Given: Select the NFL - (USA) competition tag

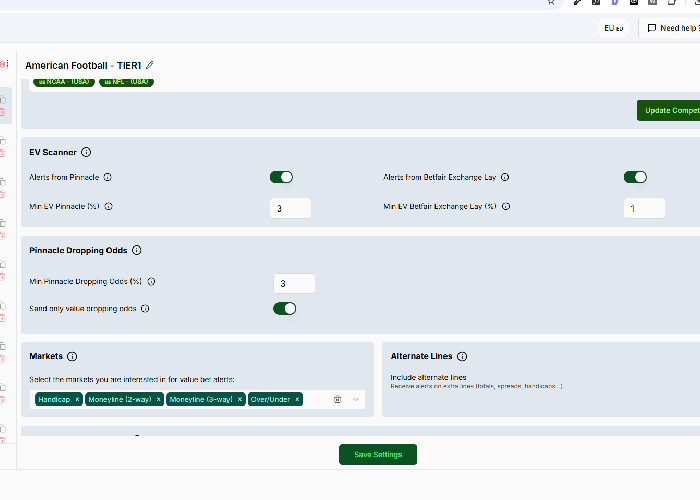Looking at the screenshot, I should pyautogui.click(x=126, y=82).
